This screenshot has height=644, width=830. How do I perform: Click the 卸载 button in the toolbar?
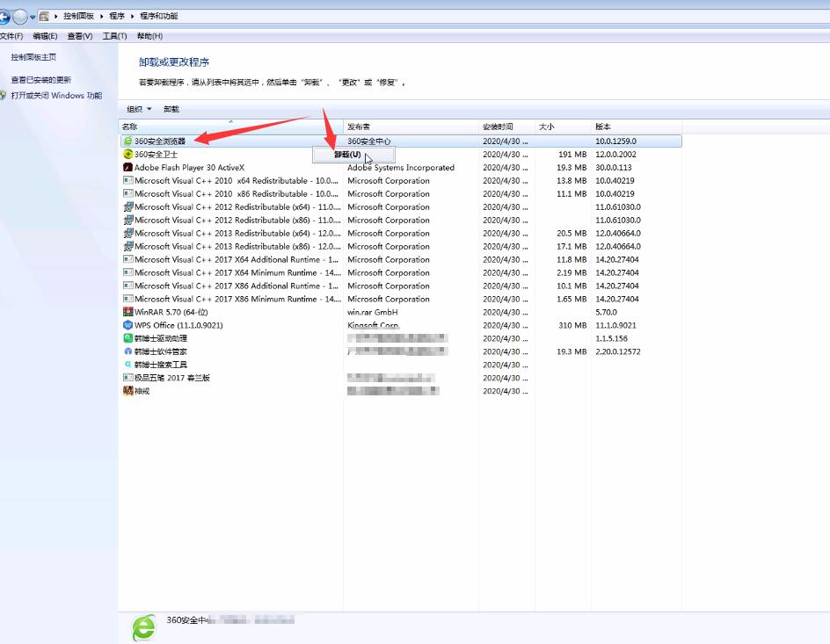point(171,110)
